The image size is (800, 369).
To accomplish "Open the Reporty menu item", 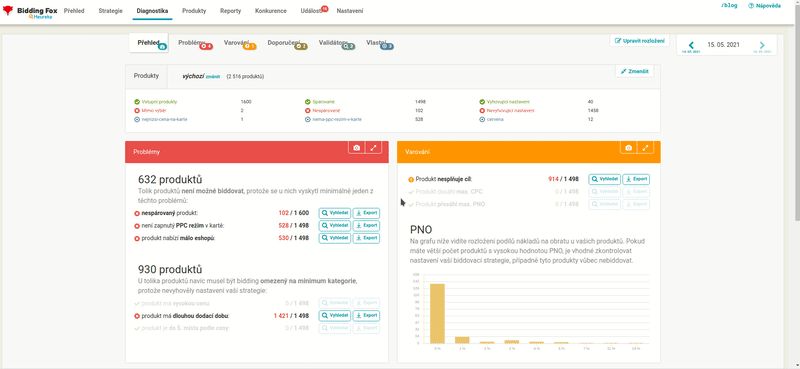I will click(x=231, y=11).
